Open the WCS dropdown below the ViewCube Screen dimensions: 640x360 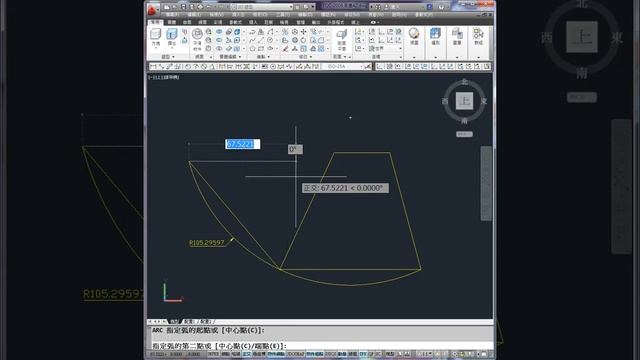point(464,134)
